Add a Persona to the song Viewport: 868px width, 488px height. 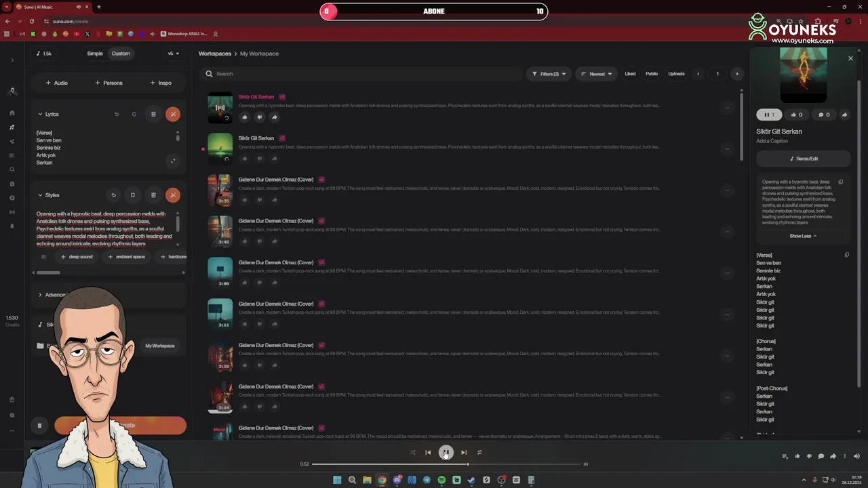pyautogui.click(x=108, y=83)
